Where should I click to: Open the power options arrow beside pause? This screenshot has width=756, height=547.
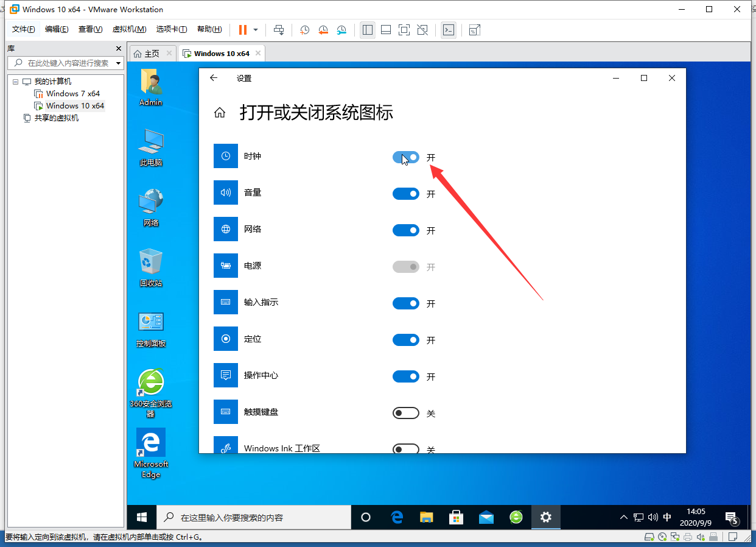(256, 29)
